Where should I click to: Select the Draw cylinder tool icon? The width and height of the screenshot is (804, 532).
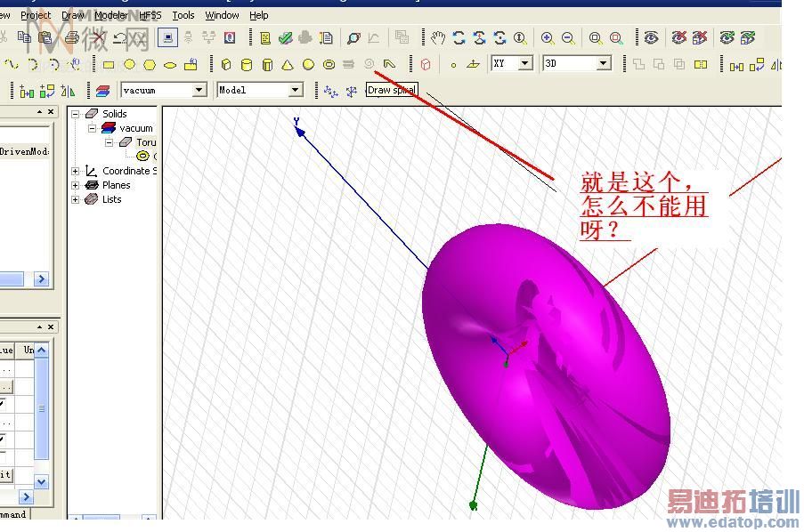pyautogui.click(x=247, y=65)
